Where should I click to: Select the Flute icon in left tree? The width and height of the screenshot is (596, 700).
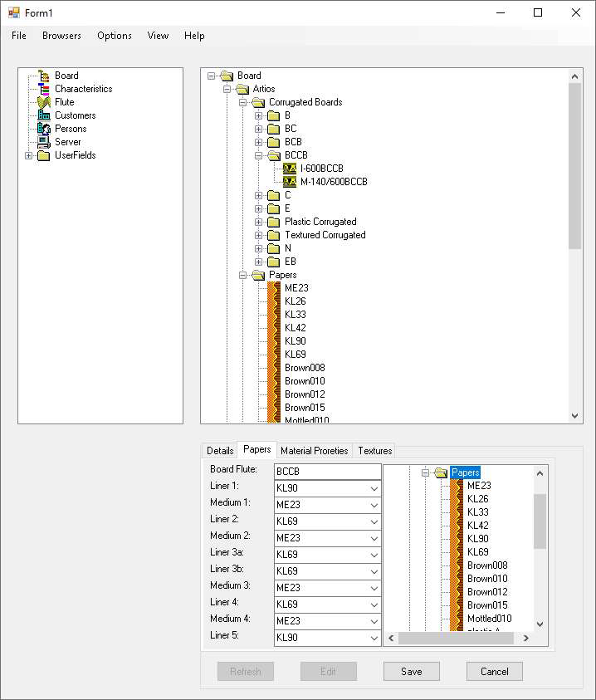click(44, 102)
